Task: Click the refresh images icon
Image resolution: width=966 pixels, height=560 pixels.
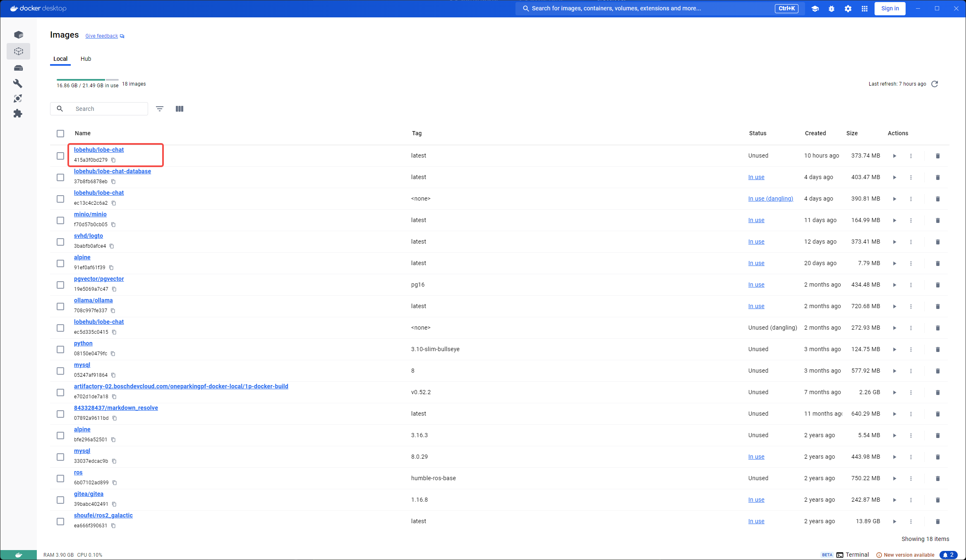Action: pyautogui.click(x=935, y=84)
